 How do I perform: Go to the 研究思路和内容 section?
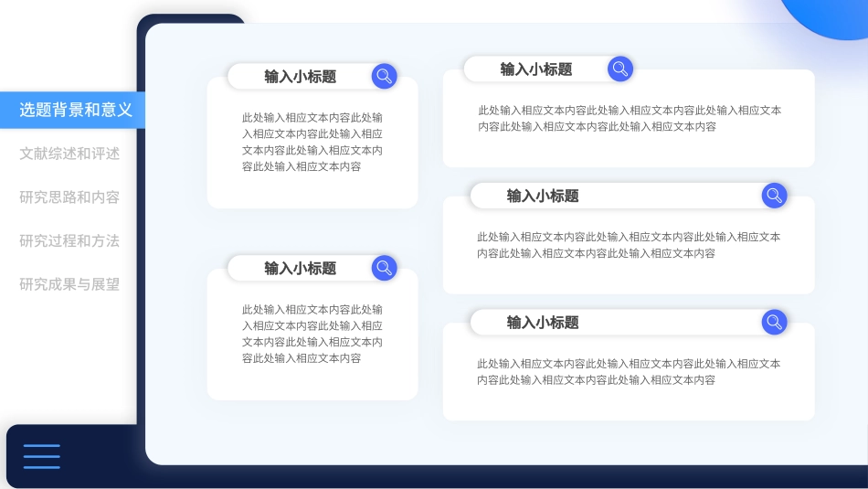tap(69, 197)
